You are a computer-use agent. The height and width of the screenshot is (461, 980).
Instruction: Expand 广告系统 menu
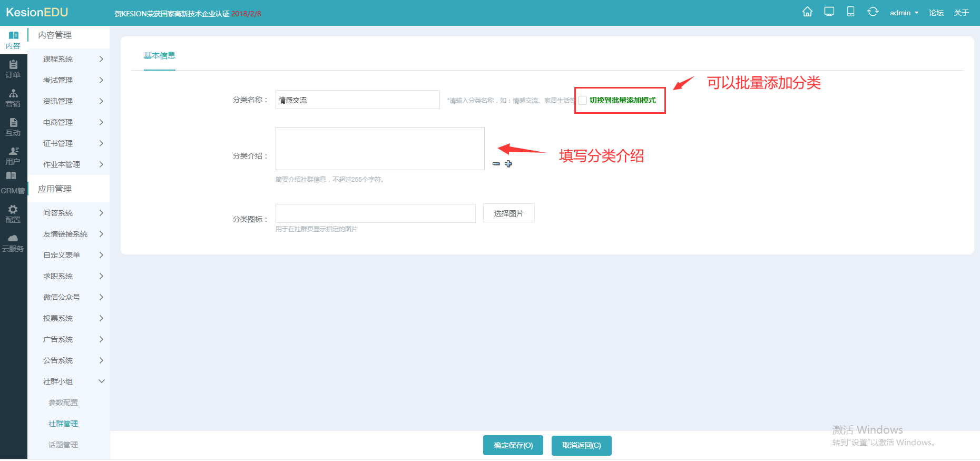click(x=68, y=339)
